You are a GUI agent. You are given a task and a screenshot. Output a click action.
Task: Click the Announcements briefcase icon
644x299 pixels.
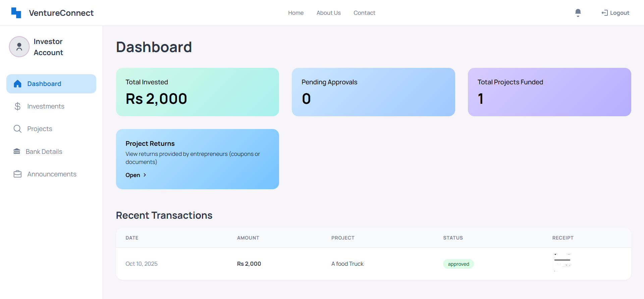[17, 174]
